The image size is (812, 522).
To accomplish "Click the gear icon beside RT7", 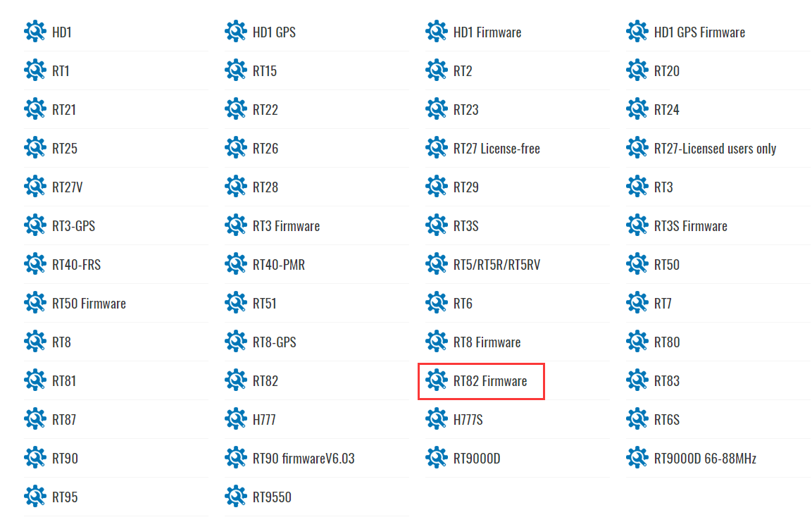I will 637,303.
